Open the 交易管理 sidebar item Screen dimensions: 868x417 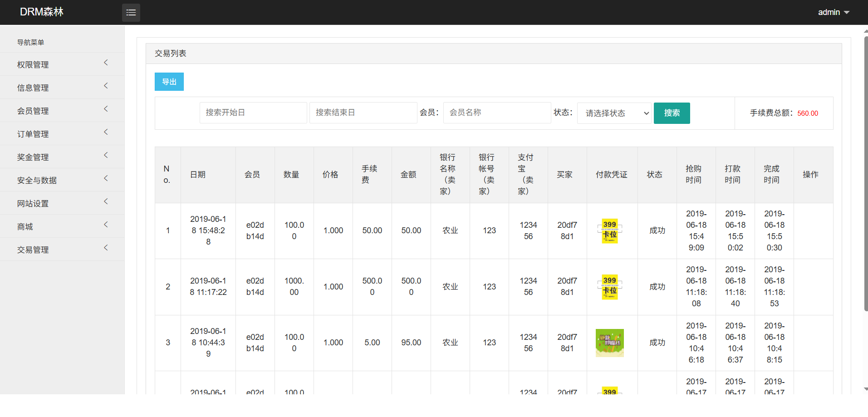click(x=62, y=250)
